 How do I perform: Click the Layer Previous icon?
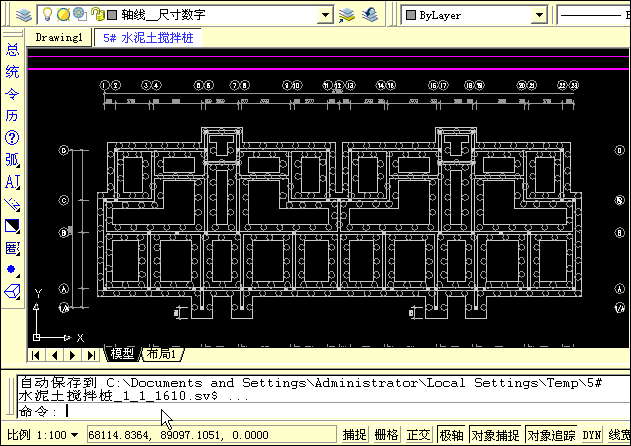click(370, 15)
